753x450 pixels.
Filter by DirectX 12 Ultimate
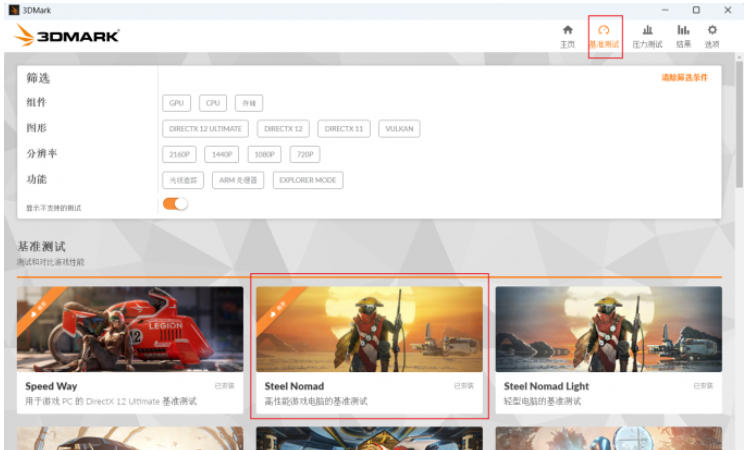click(x=205, y=129)
